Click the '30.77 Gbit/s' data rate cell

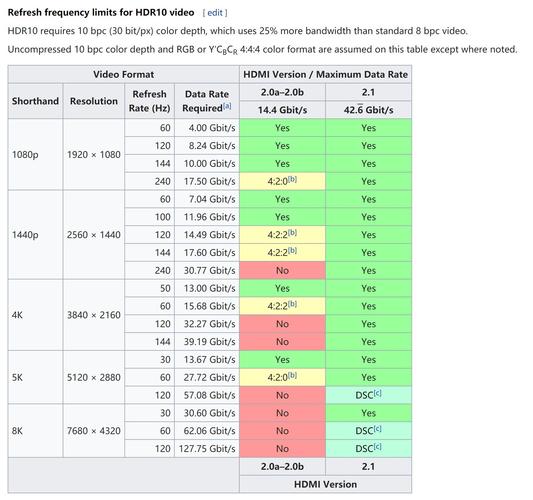(x=207, y=271)
